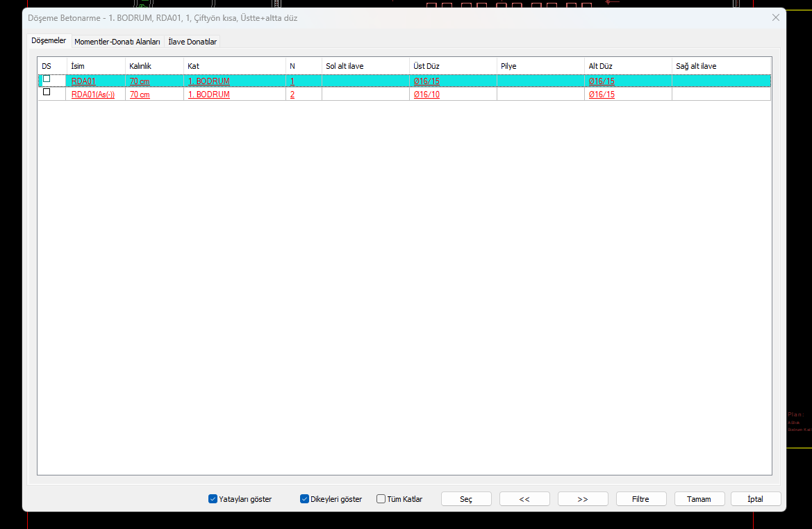812x529 pixels.
Task: Click 1. BODRUM in the RDA01(As(-)) row
Action: pos(208,95)
